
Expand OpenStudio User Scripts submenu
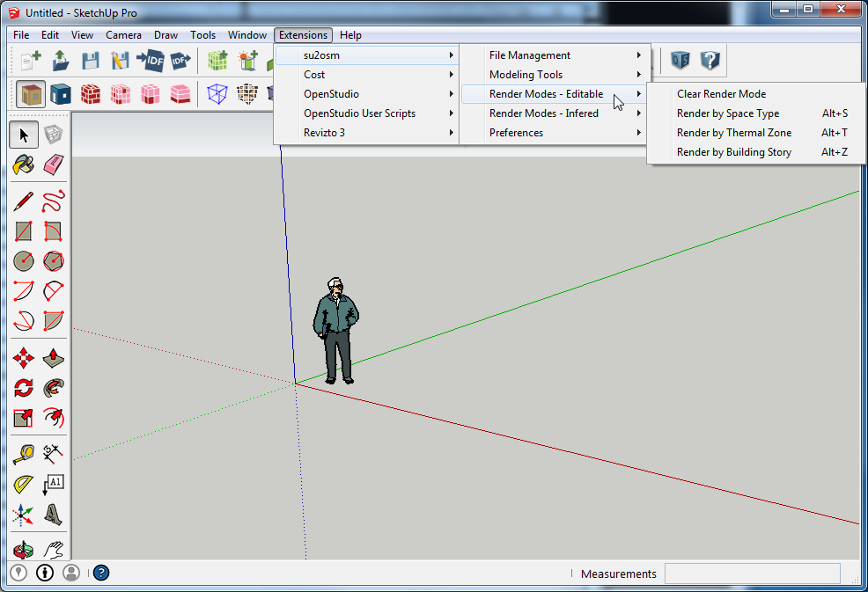click(366, 113)
